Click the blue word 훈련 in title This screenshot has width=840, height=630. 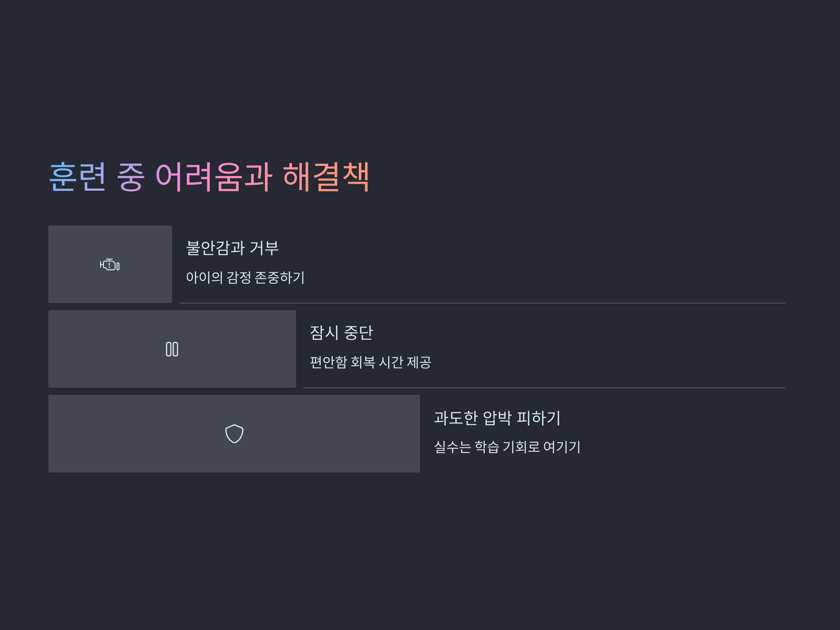pyautogui.click(x=77, y=177)
